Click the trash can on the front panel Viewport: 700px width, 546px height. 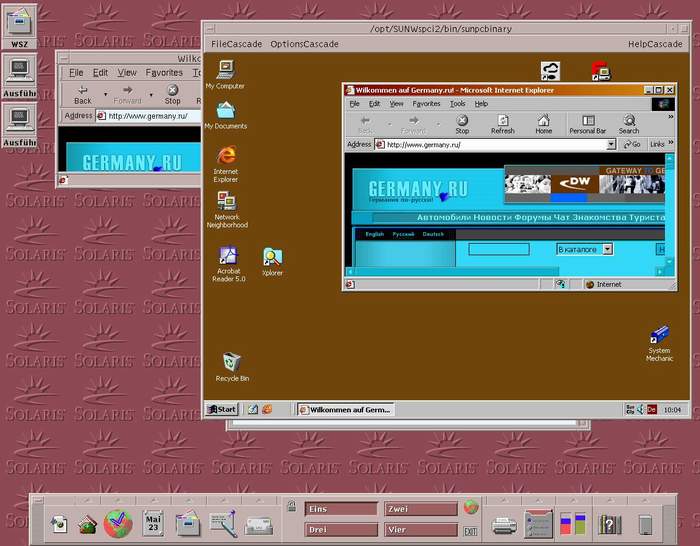tap(646, 525)
